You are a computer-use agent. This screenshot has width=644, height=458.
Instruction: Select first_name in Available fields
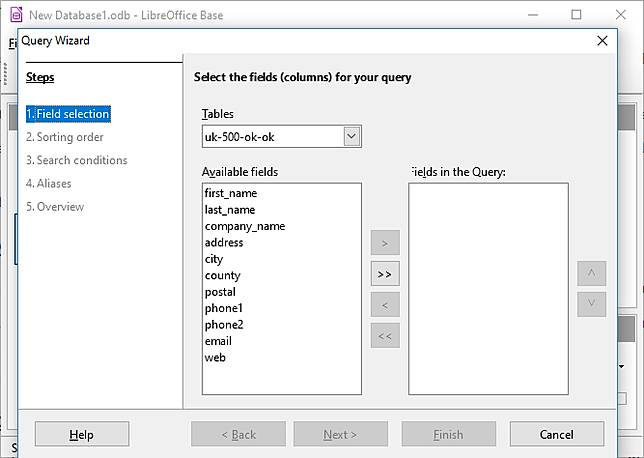(x=229, y=193)
